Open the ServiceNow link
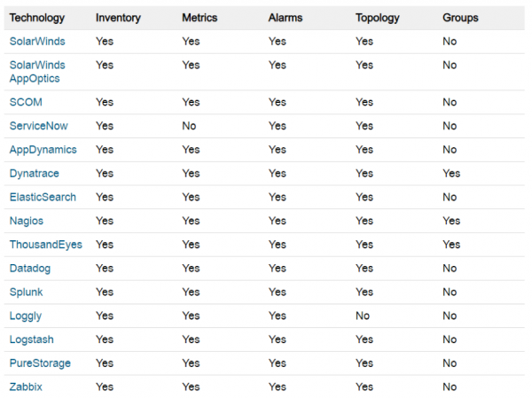 [39, 126]
